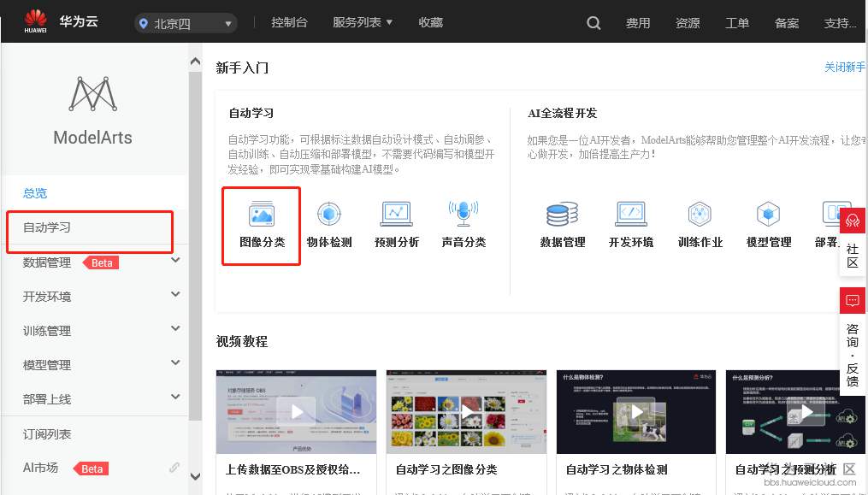Expand the 服务列表 service list
Viewport: 868px width, 495px height.
pyautogui.click(x=363, y=23)
